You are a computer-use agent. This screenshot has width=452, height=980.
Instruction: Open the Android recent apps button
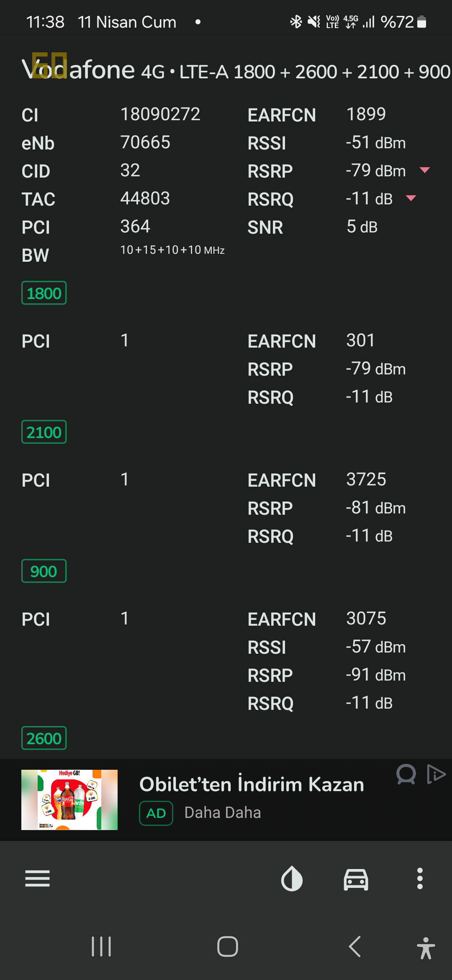[101, 946]
